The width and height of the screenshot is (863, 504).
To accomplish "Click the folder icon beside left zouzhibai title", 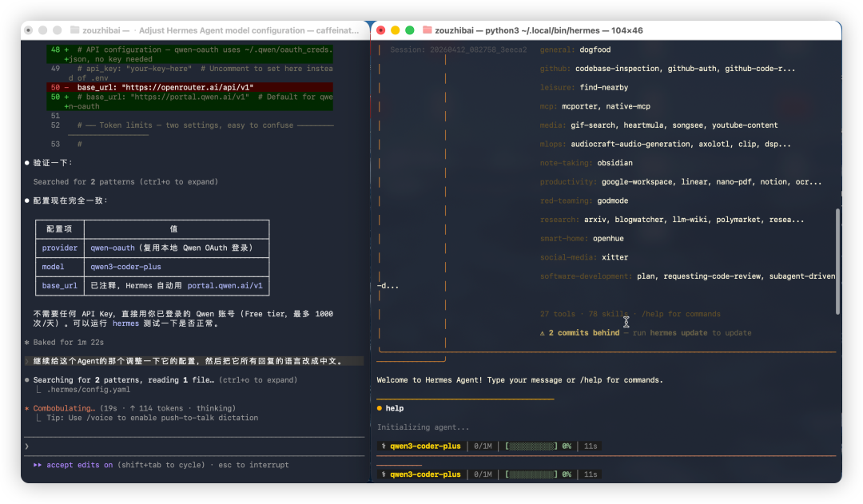I will [74, 30].
